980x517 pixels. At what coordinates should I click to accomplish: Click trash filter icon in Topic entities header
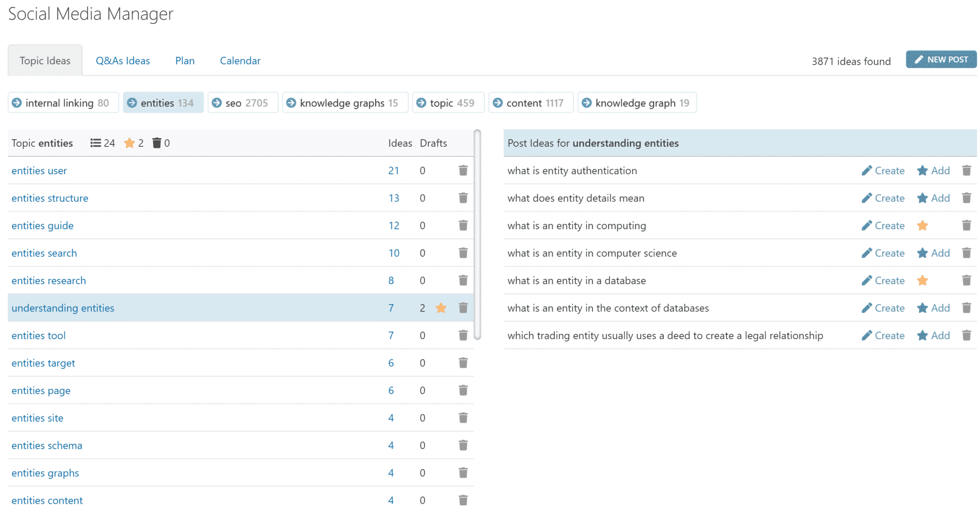pyautogui.click(x=156, y=143)
